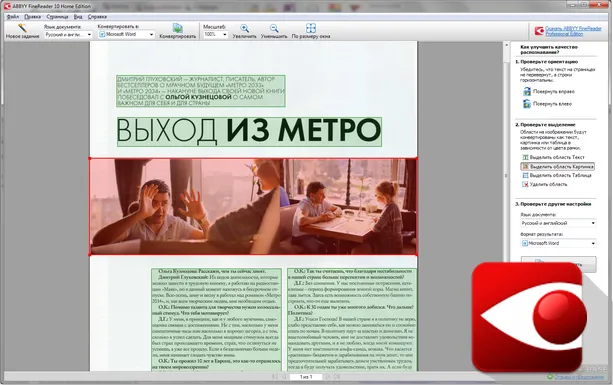Click the По размеру окна icon
This screenshot has height=385, width=613.
click(x=311, y=28)
